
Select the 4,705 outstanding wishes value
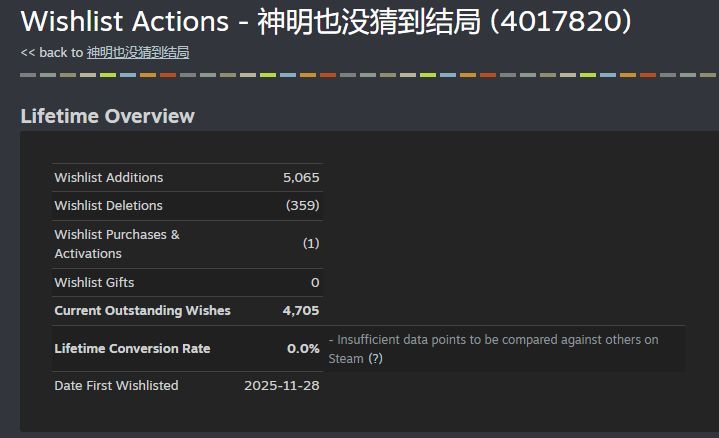(x=301, y=310)
